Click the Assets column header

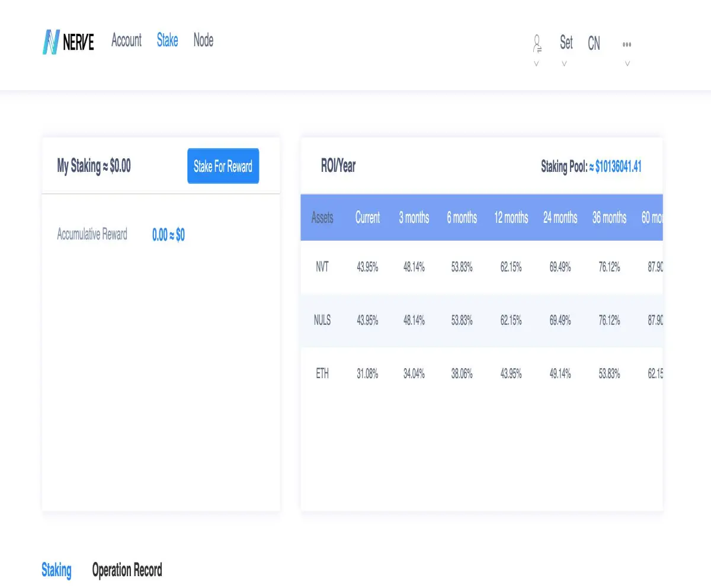pos(322,218)
